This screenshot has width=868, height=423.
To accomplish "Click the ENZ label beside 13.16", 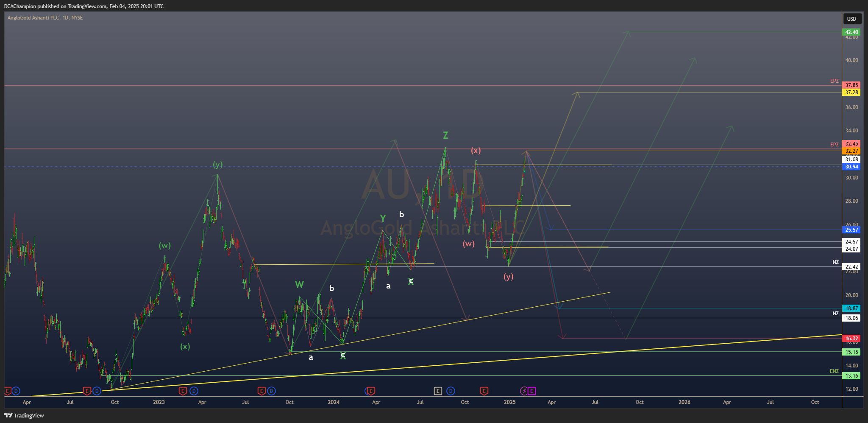I will (834, 371).
